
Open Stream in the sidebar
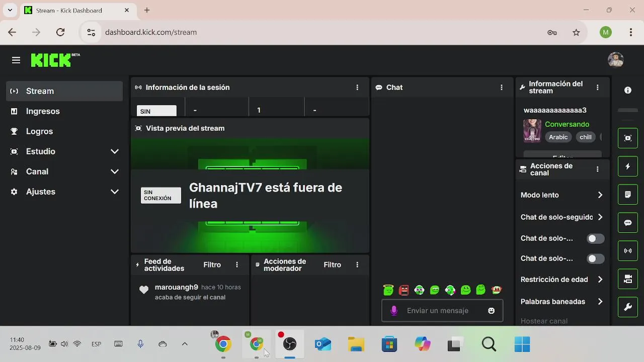click(x=64, y=91)
